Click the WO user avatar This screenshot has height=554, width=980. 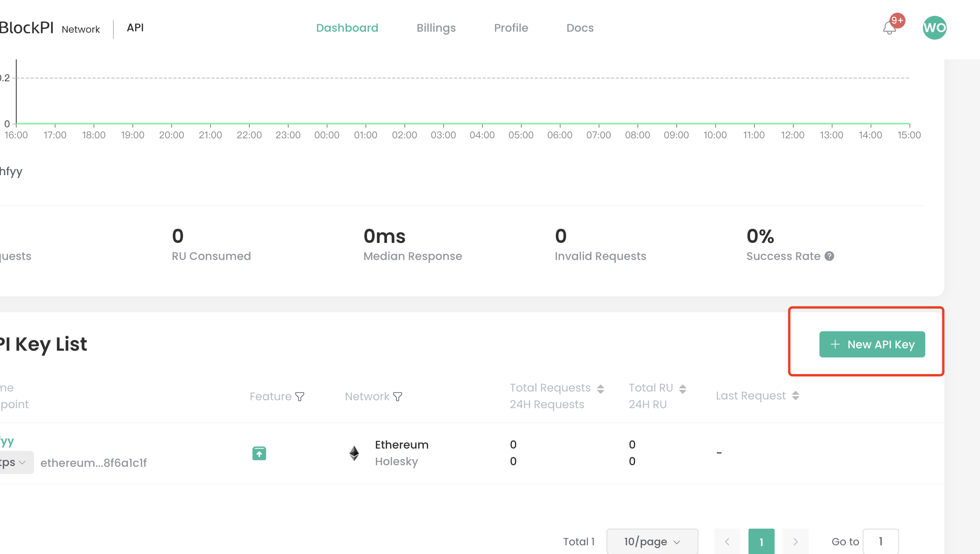click(934, 28)
